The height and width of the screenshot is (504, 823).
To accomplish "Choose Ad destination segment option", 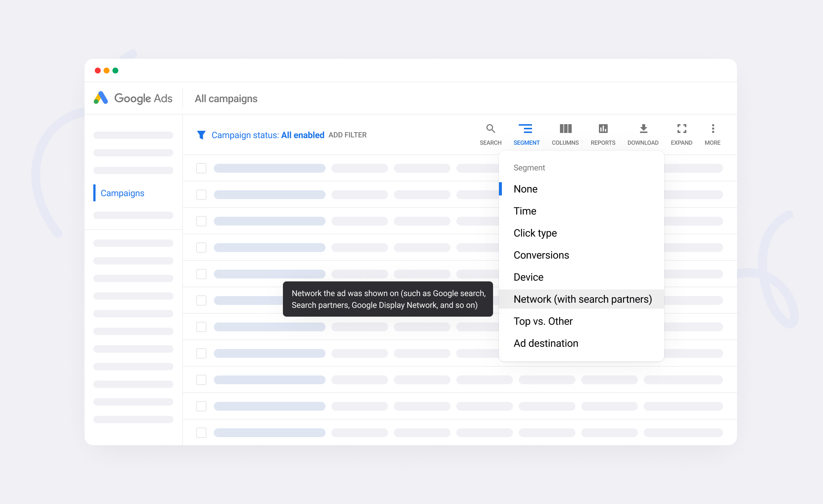I will tap(546, 343).
